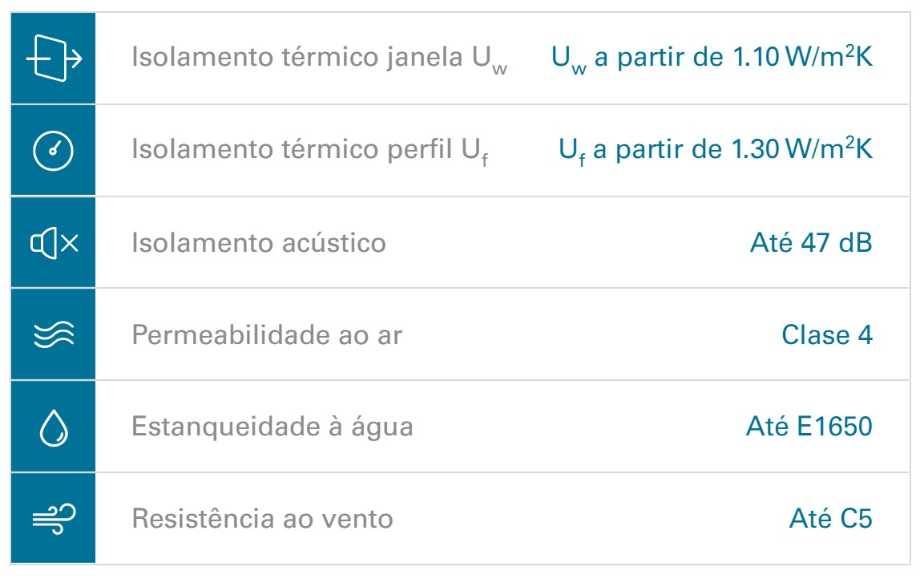Select the 'Isolamento térmico perfil Uf' label
924x579 pixels.
[x=310, y=152]
